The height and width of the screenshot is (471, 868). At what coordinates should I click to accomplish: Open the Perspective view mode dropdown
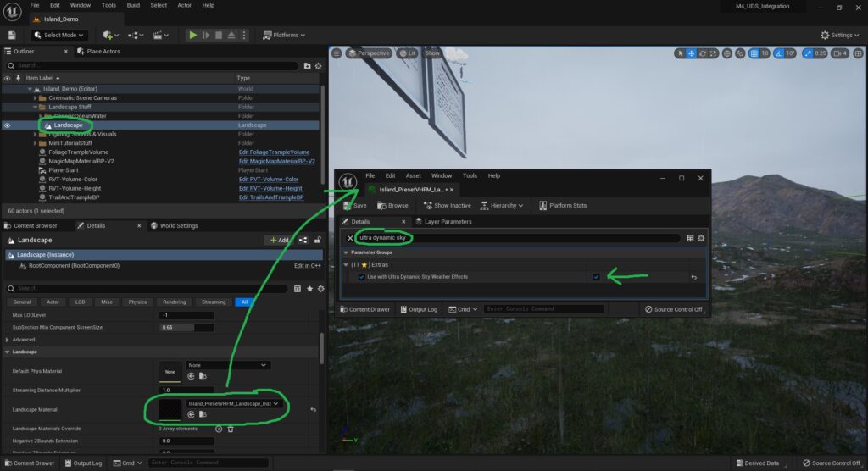pos(369,53)
